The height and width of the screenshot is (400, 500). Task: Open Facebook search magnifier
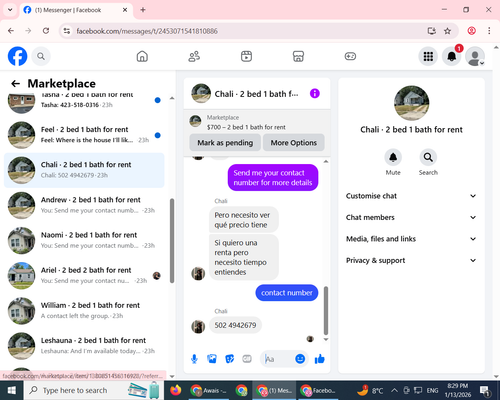41,56
